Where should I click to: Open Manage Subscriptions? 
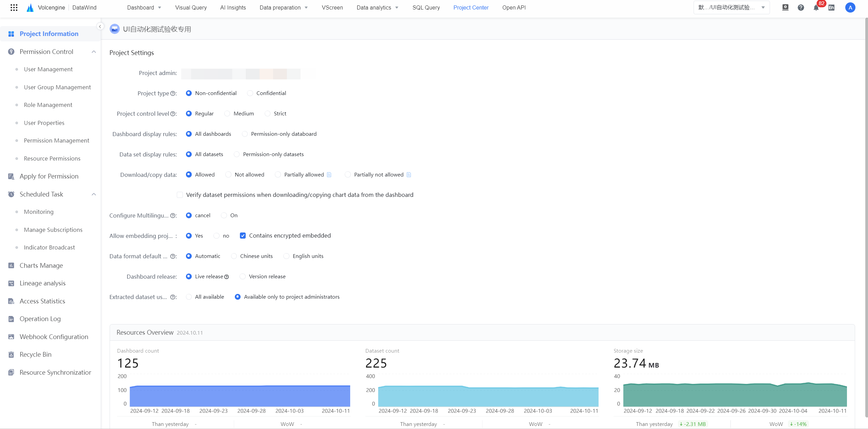click(53, 230)
